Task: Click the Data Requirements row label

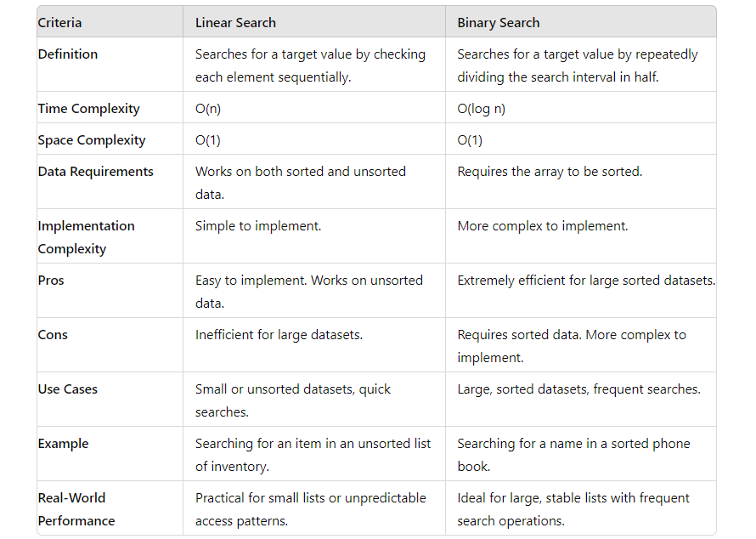Action: 95,171
